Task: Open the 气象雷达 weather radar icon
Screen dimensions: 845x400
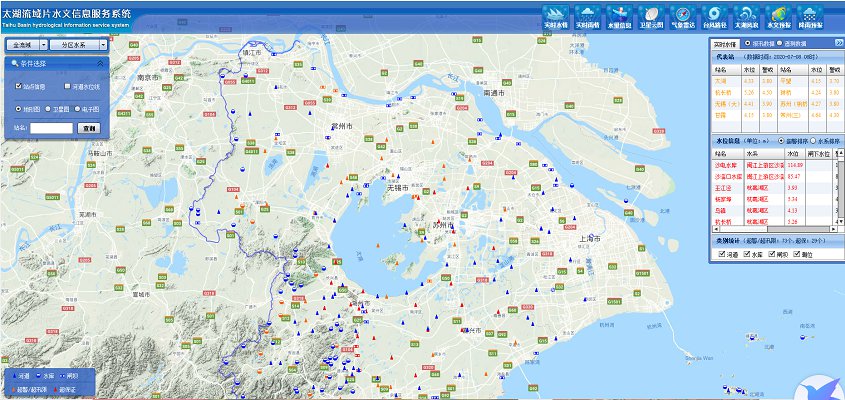Action: [x=683, y=16]
